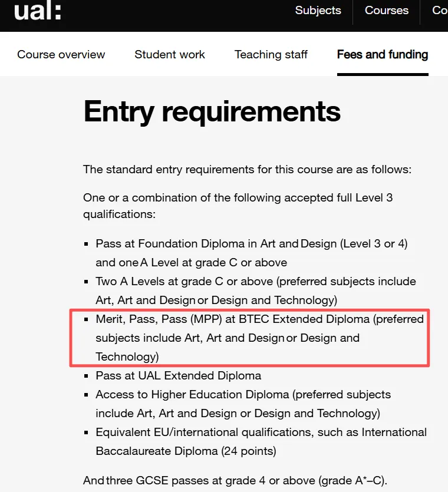Select the Foundation Diploma in Art and Design item
Screen dimensions: 448x492
[252, 253]
